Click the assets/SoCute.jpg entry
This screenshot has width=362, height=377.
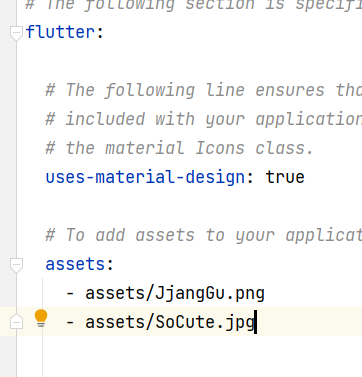coord(170,323)
